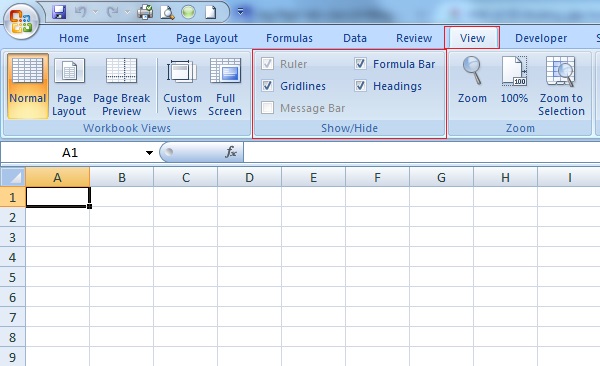Uncheck the Gridlines checkbox
Viewport: 600px width, 366px height.
tap(267, 86)
